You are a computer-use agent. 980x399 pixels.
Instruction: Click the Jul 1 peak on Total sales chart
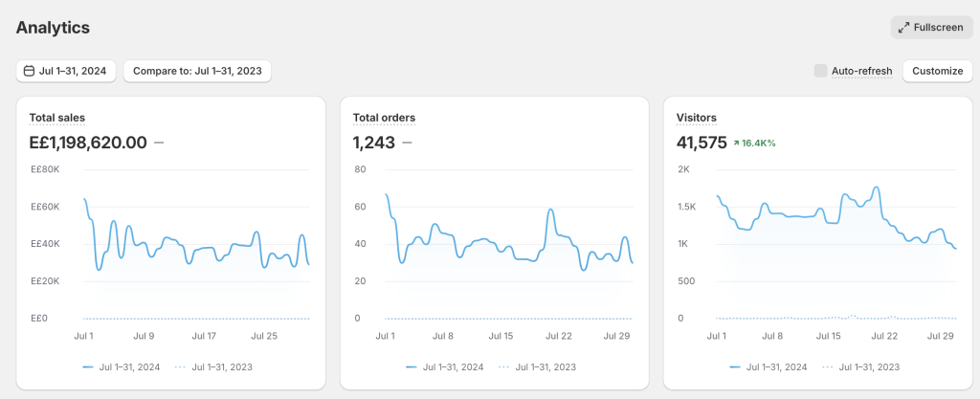tap(85, 200)
